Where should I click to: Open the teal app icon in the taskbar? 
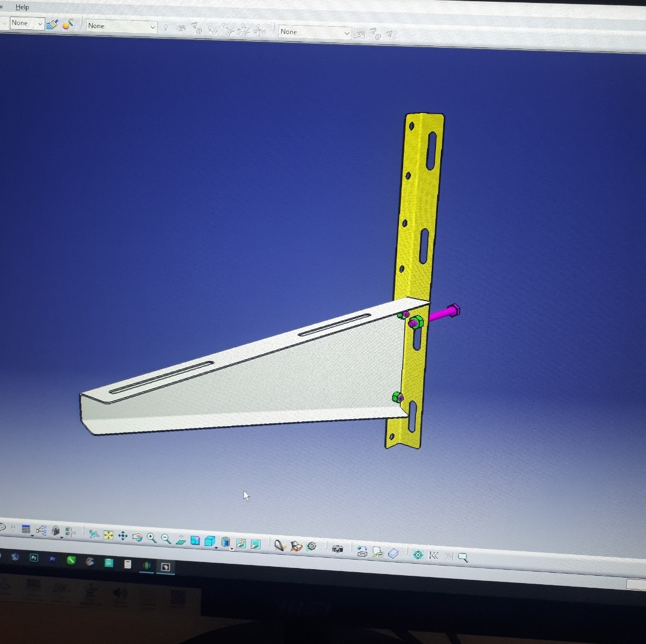click(109, 563)
